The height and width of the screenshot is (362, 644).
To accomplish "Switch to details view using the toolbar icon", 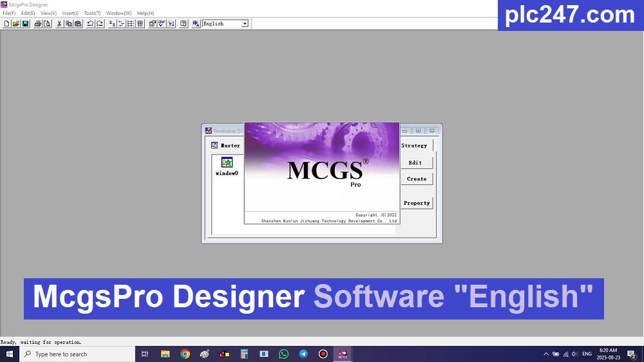I will pyautogui.click(x=140, y=24).
